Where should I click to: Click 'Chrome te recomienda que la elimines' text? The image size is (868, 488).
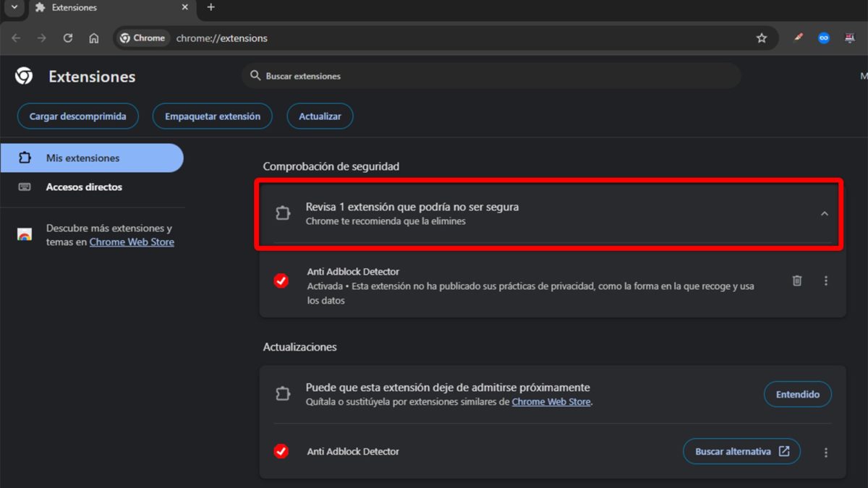coord(386,221)
